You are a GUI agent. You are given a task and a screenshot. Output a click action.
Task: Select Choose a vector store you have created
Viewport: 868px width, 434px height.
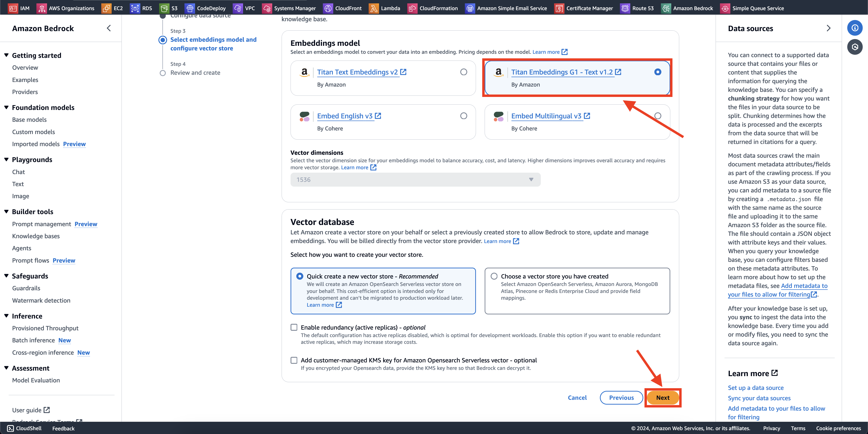click(x=494, y=276)
